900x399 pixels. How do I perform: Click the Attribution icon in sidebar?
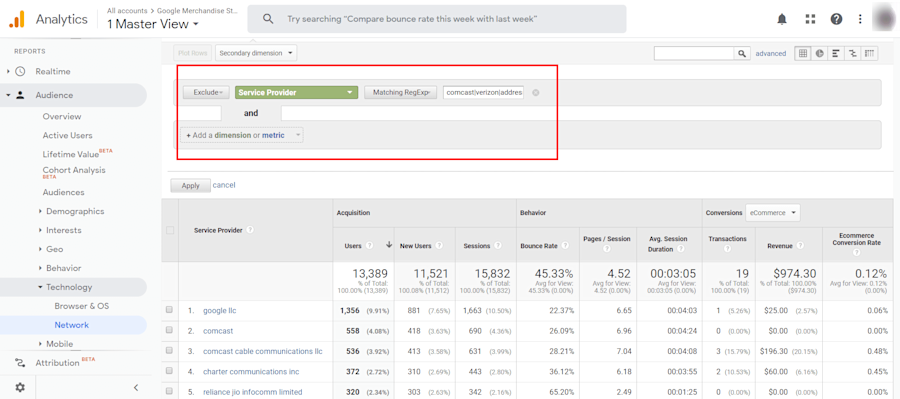(x=20, y=363)
